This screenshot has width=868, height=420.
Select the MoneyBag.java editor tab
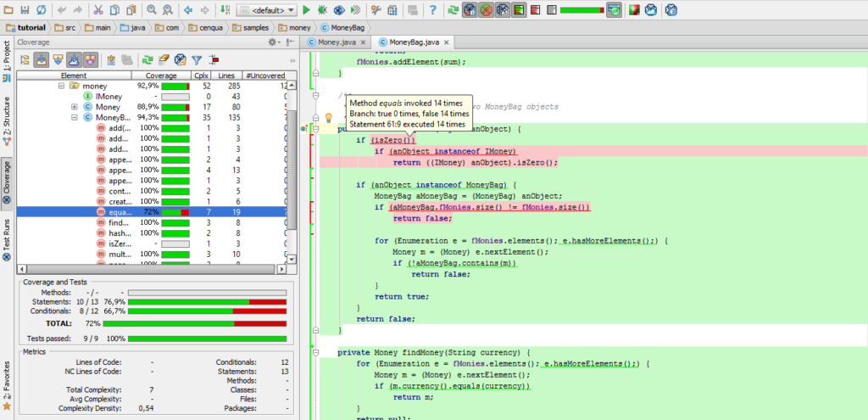point(413,42)
